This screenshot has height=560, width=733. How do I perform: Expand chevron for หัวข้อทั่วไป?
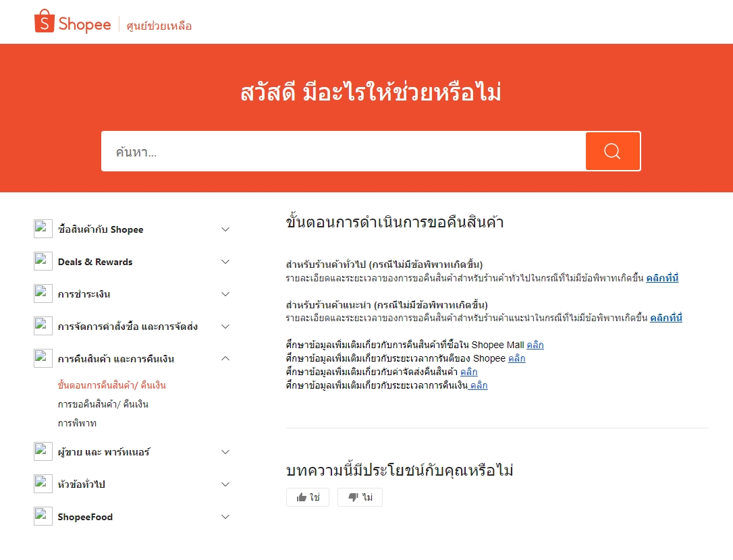click(x=225, y=484)
